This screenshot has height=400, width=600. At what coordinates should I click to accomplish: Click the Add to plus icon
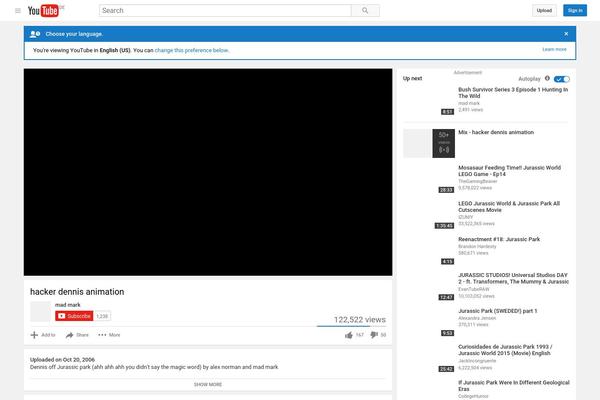[34, 335]
